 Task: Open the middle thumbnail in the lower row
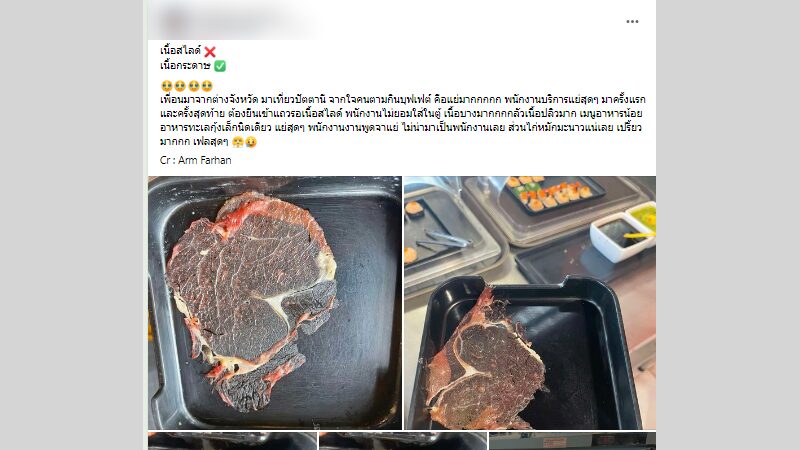point(403,441)
